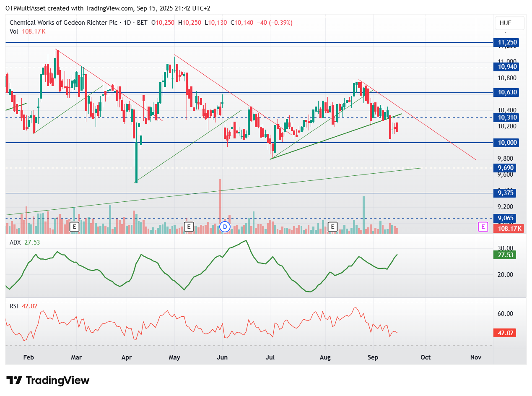The image size is (532, 396).
Task: Open the earnings E marker before March
Action: (x=75, y=227)
